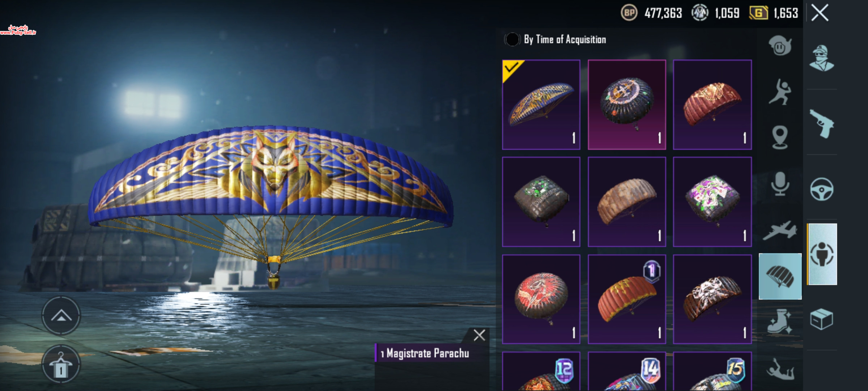The image size is (868, 391).
Task: Select the microphone voice pack icon
Action: 780,184
